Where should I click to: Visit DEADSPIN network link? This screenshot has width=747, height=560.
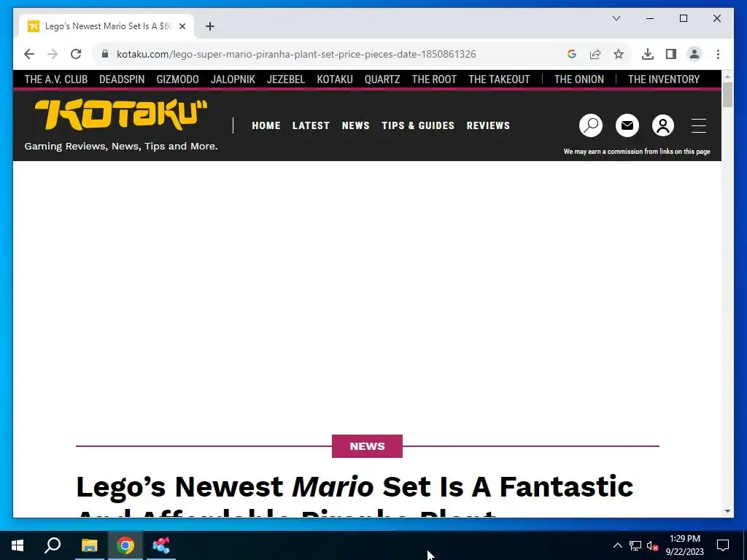point(122,79)
